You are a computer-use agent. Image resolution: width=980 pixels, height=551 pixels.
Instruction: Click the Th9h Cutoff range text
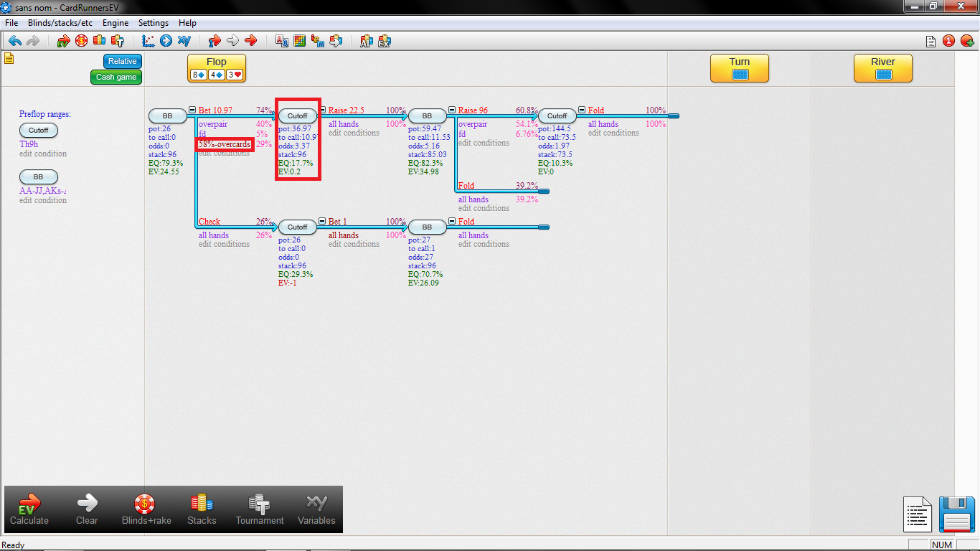coord(29,144)
